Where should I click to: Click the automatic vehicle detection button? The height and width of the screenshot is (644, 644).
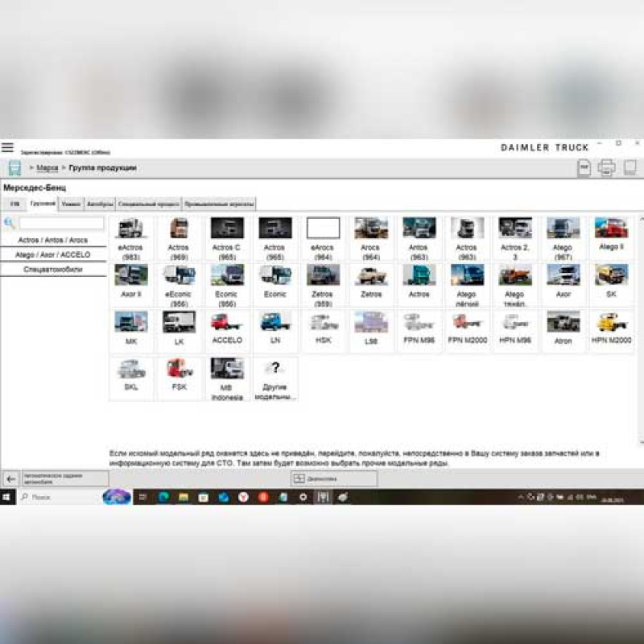[65, 478]
